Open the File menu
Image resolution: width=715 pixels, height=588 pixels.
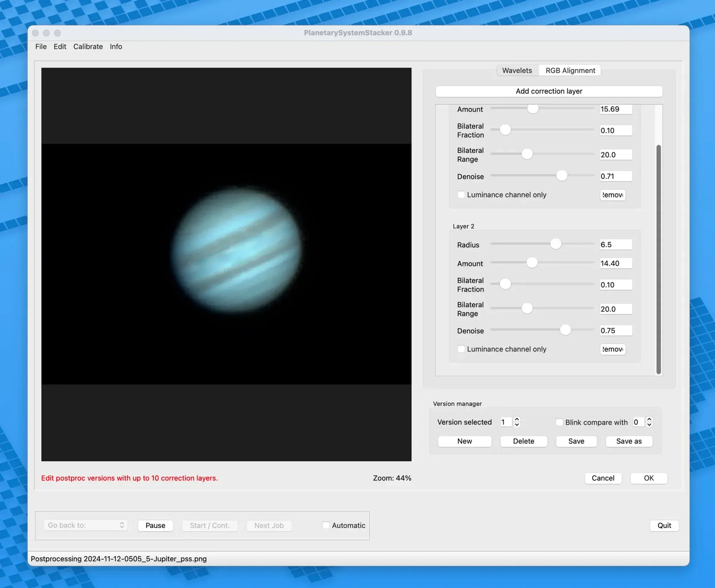[40, 46]
